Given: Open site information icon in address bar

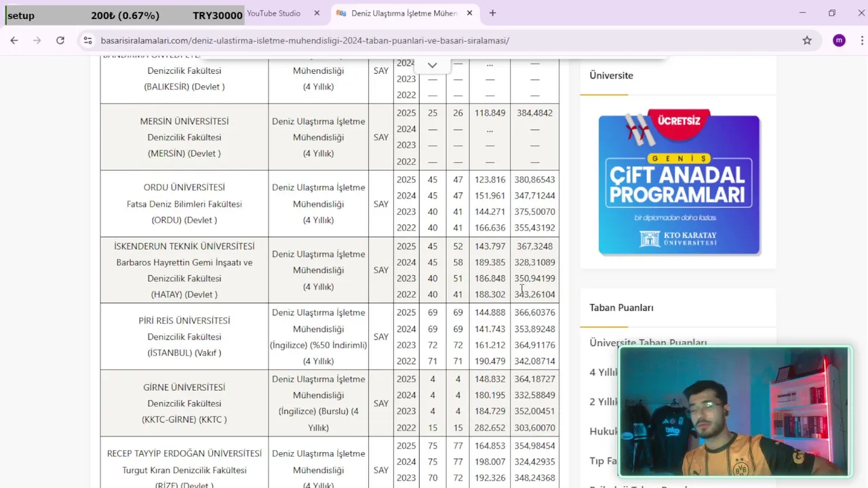Looking at the screenshot, I should 87,41.
